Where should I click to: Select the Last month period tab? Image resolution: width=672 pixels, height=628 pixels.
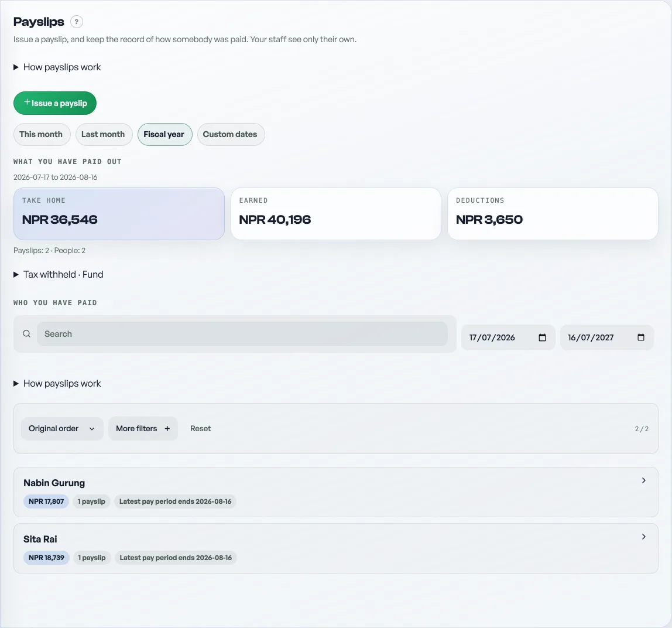103,134
